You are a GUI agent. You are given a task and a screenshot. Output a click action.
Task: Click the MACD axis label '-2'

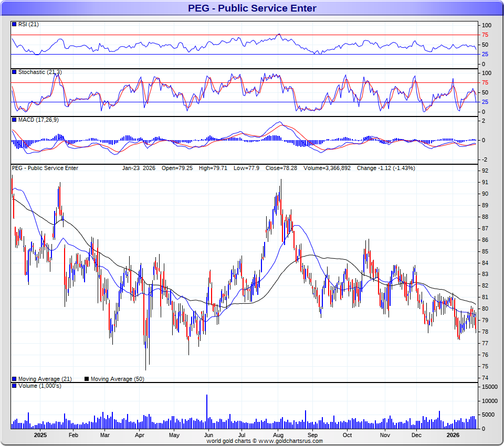coord(485,160)
